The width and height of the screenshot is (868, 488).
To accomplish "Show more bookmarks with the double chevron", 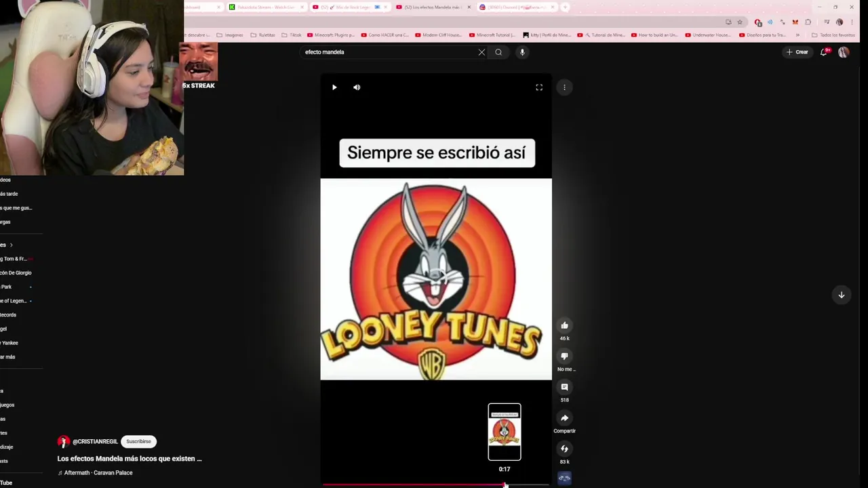I will 797,35.
